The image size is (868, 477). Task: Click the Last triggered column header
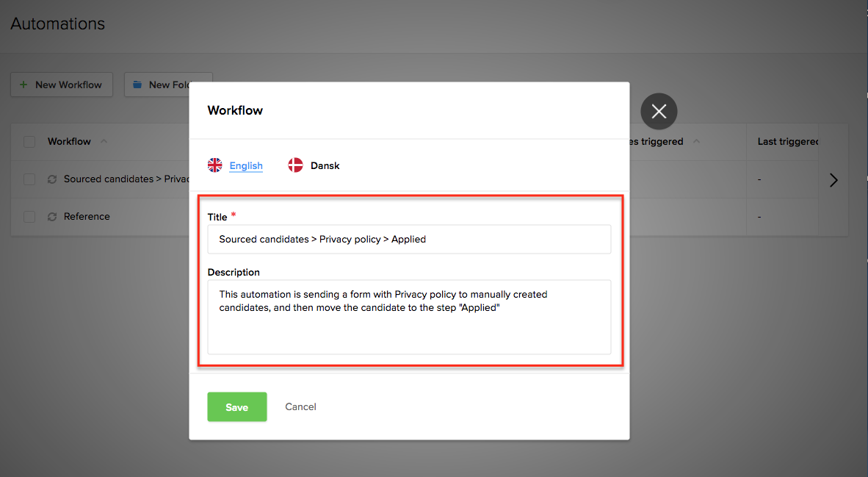[788, 141]
